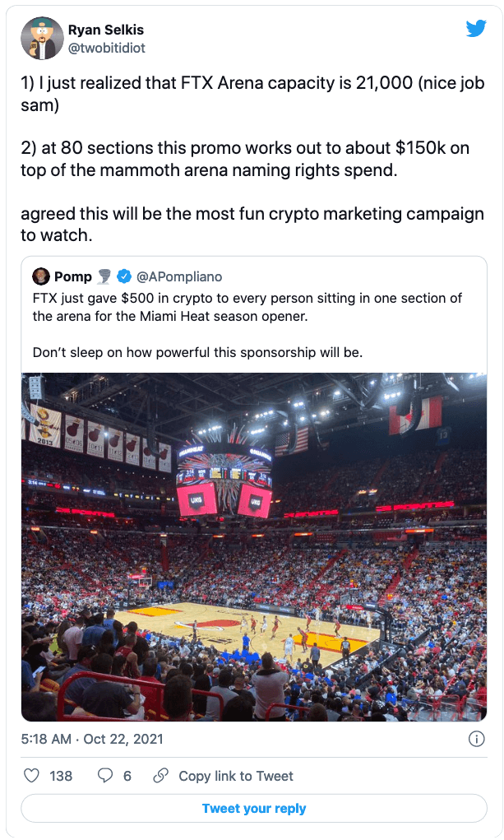The height and width of the screenshot is (840, 504).
Task: Visit the @APompliano handle
Action: [178, 276]
